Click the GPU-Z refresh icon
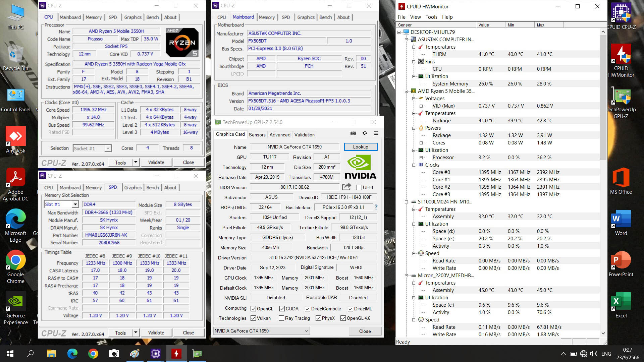Image resolution: width=644 pixels, height=362 pixels. [x=365, y=133]
